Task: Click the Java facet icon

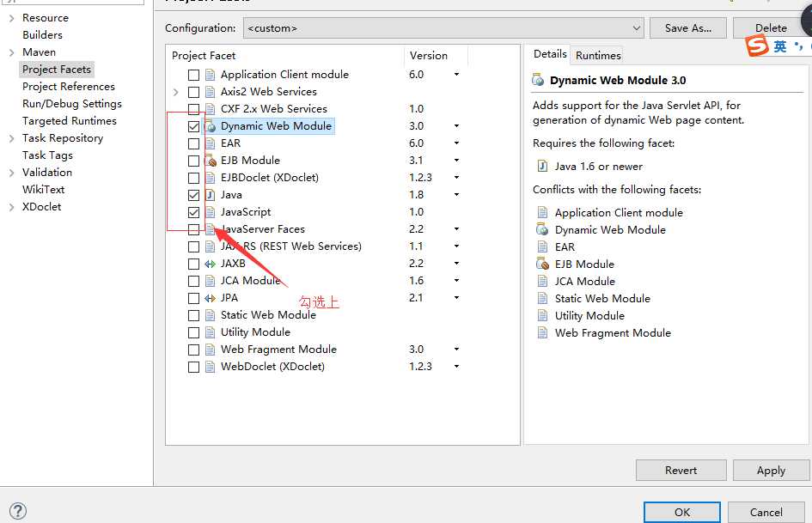Action: tap(211, 195)
